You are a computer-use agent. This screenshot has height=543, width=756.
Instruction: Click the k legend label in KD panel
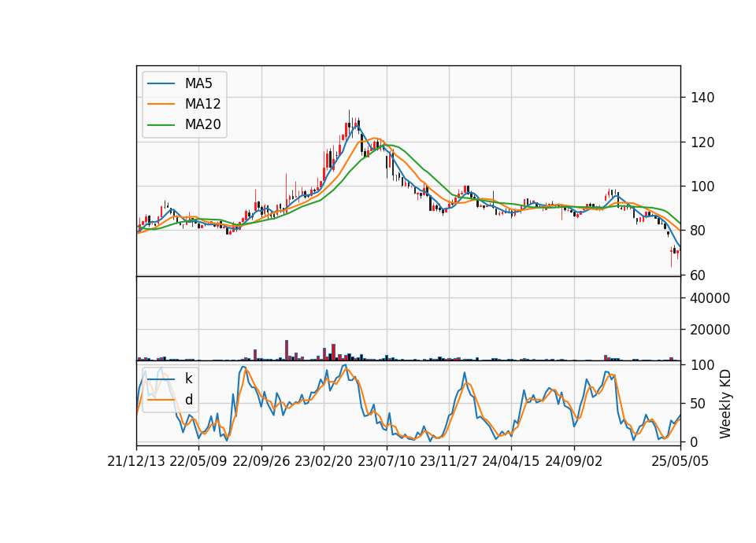click(x=188, y=379)
